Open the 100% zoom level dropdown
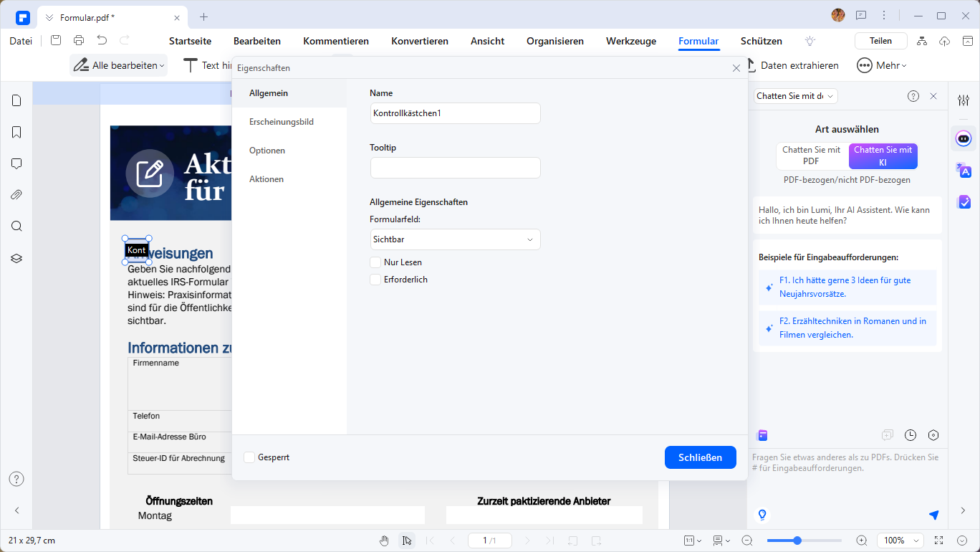This screenshot has width=980, height=552. pyautogui.click(x=900, y=541)
